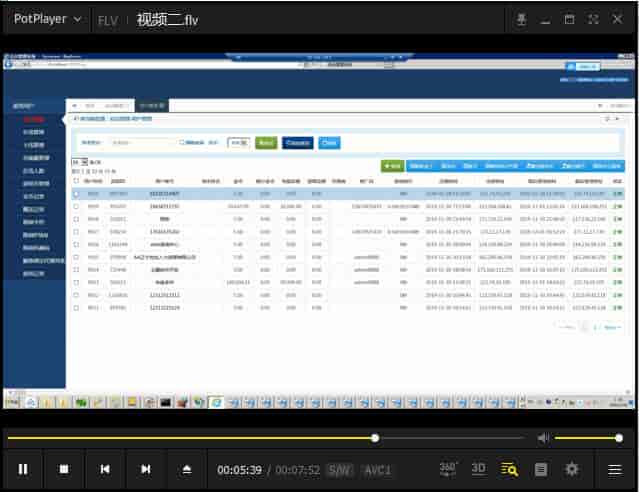639x492 pixels.
Task: Toggle 3D video mode
Action: (x=479, y=468)
